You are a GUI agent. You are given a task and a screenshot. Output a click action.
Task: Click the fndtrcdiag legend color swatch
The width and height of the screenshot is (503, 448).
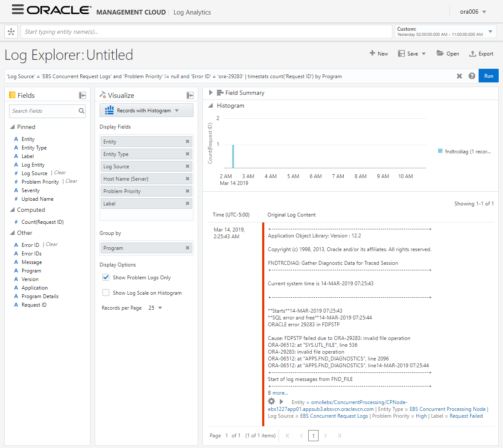440,151
